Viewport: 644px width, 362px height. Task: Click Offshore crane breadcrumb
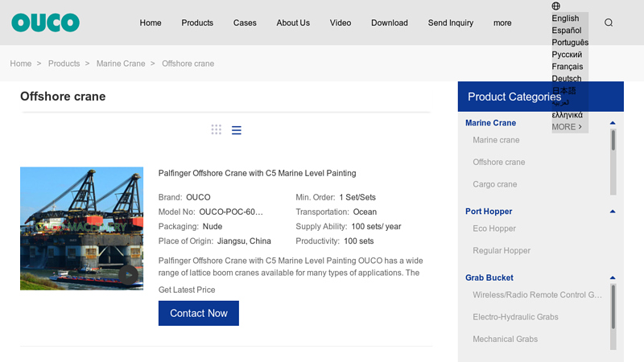[188, 64]
